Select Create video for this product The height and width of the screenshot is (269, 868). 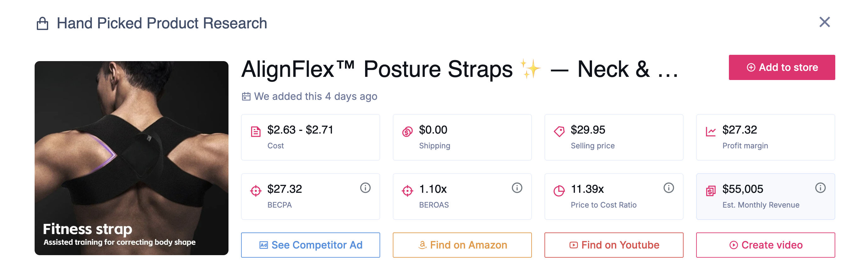coord(765,245)
